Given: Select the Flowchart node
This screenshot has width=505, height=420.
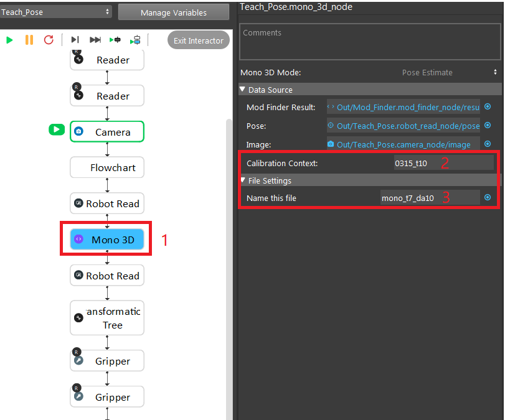Looking at the screenshot, I should [x=107, y=167].
